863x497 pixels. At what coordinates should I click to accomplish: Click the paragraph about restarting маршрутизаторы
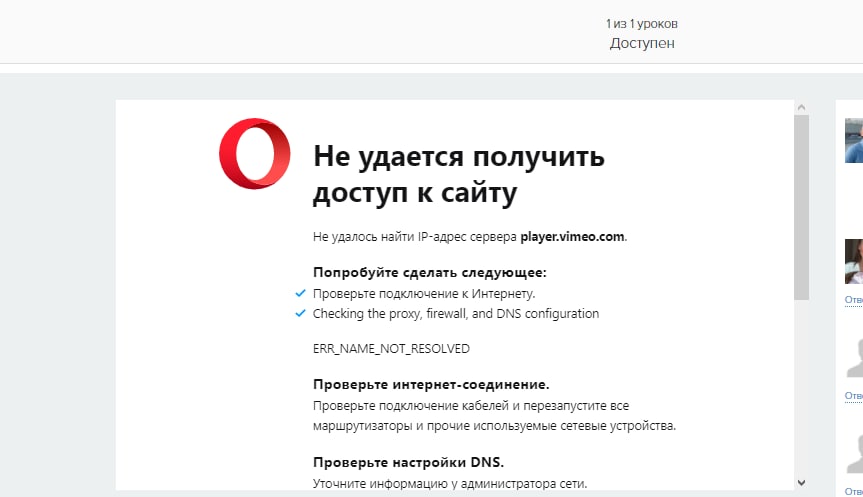pos(494,416)
